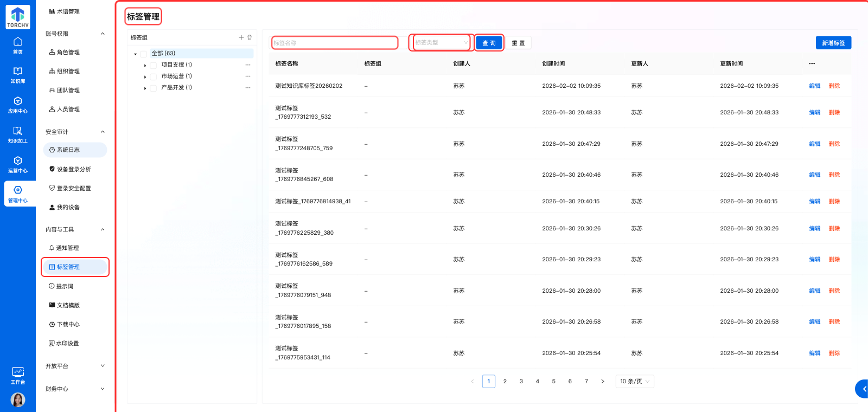Open the 10 条/页 page size dropdown
Image resolution: width=868 pixels, height=412 pixels.
click(x=635, y=381)
